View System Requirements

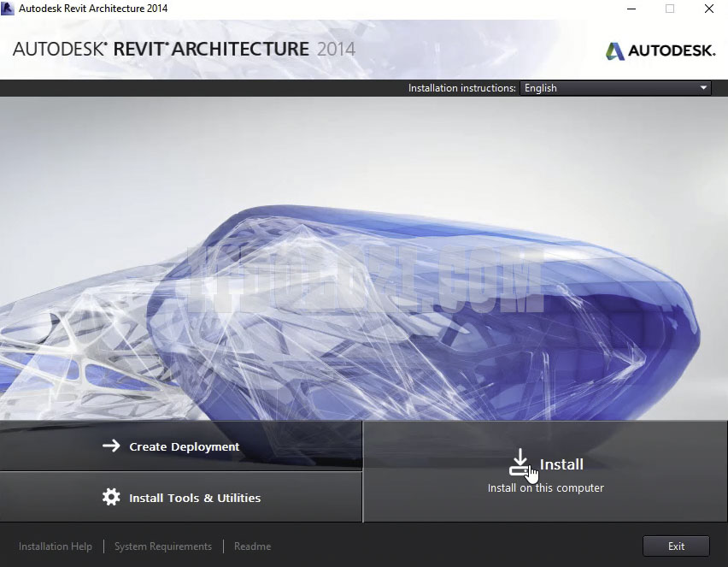[x=162, y=546]
